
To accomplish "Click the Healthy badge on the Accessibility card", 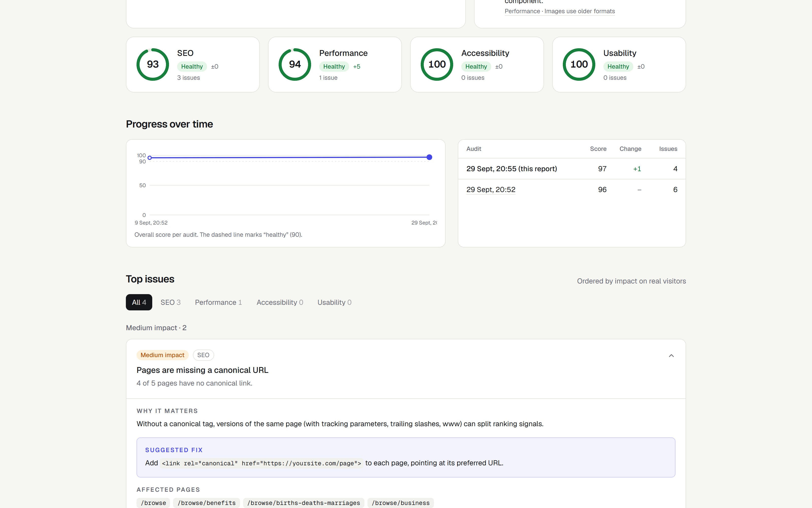I will (476, 67).
